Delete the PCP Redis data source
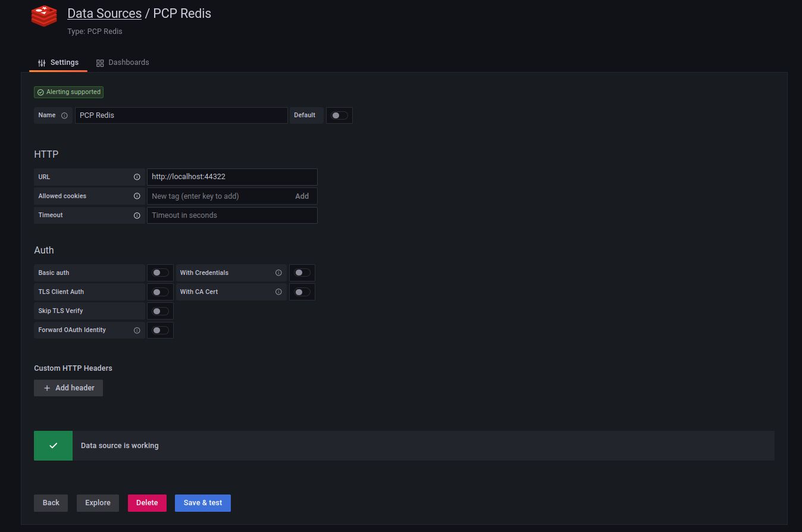Viewport: 802px width, 532px height. pos(147,503)
